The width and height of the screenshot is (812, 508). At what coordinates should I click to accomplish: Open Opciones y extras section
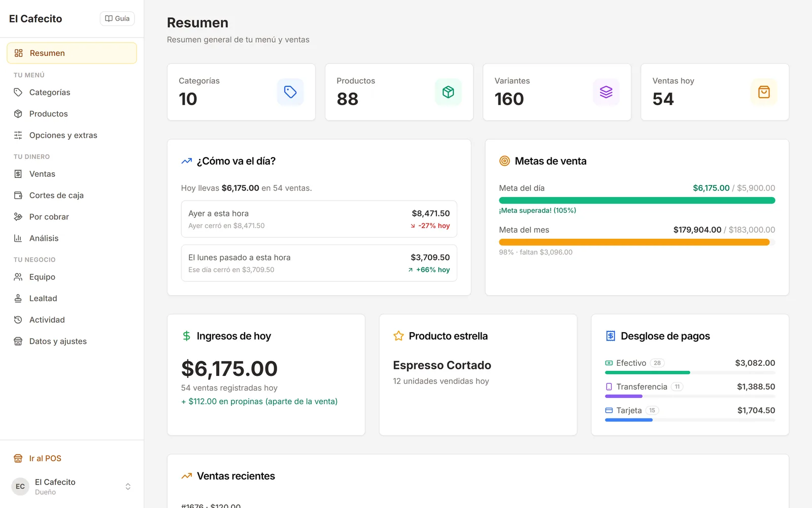click(72, 135)
